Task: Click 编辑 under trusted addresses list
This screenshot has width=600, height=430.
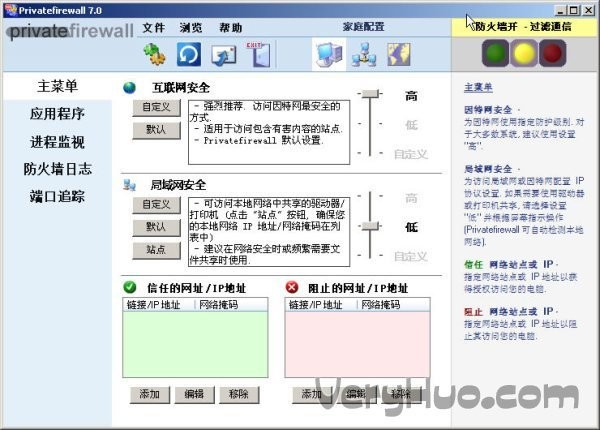Action: tap(194, 394)
